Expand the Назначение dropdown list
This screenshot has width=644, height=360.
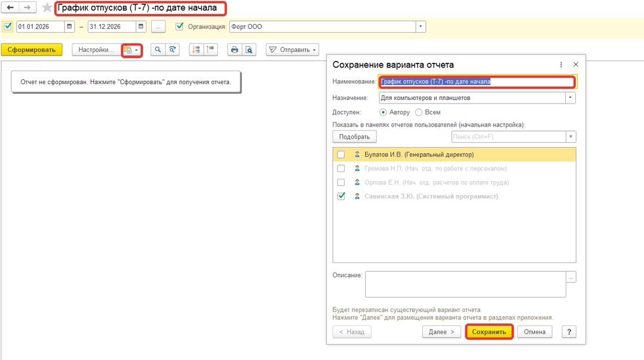[x=570, y=97]
